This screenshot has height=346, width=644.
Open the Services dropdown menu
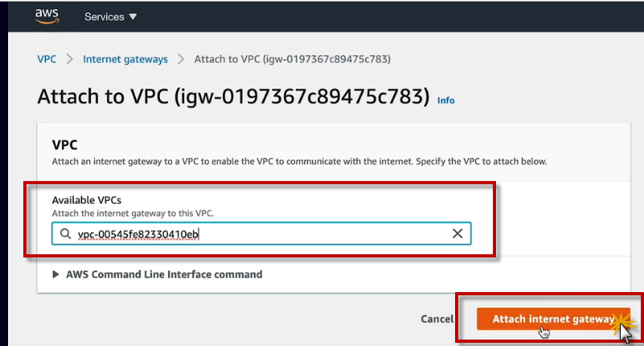coord(110,17)
